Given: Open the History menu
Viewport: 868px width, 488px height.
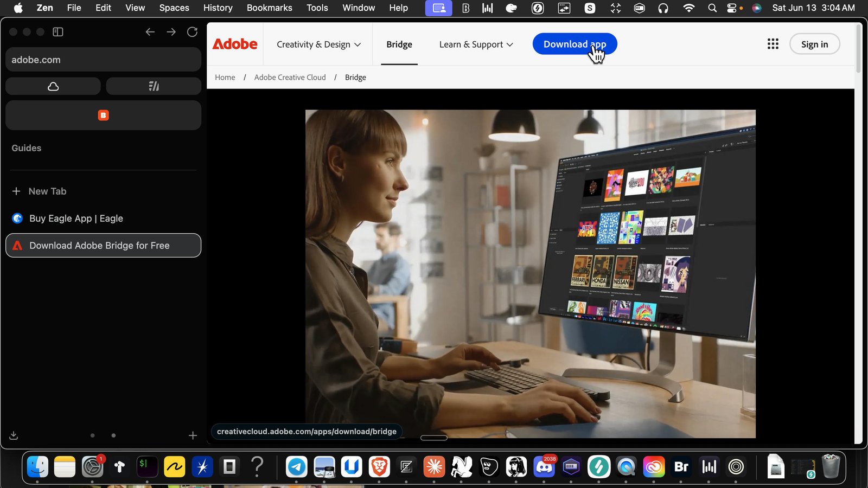Looking at the screenshot, I should click(218, 8).
